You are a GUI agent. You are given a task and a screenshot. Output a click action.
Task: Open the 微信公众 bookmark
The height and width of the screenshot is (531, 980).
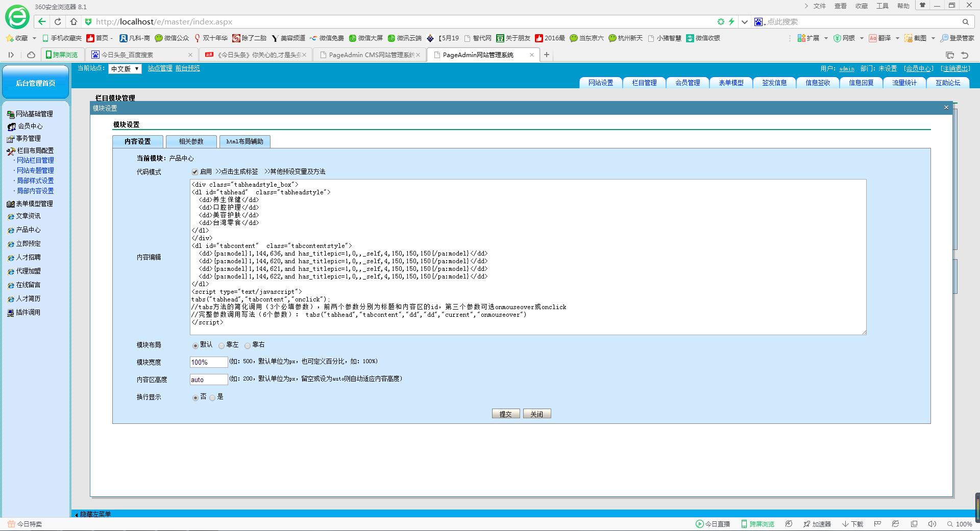tap(172, 38)
